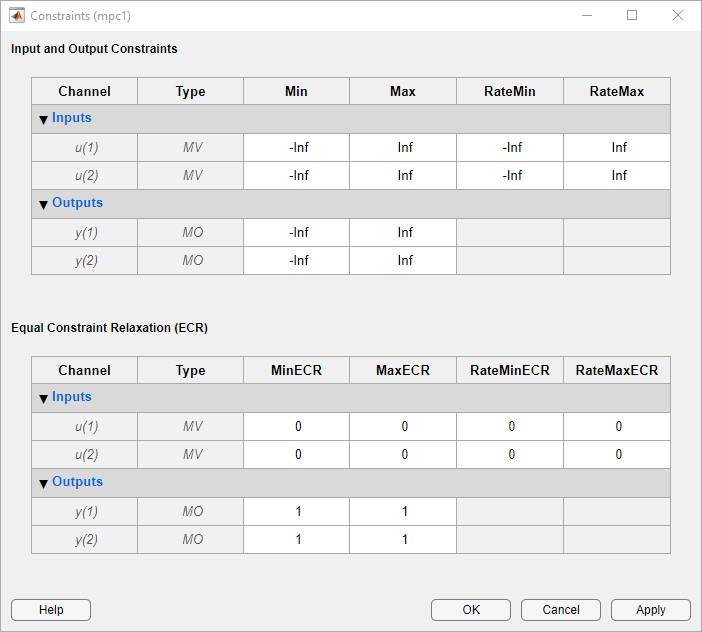
Task: Edit the MinECR value for y(1)
Action: tap(296, 511)
